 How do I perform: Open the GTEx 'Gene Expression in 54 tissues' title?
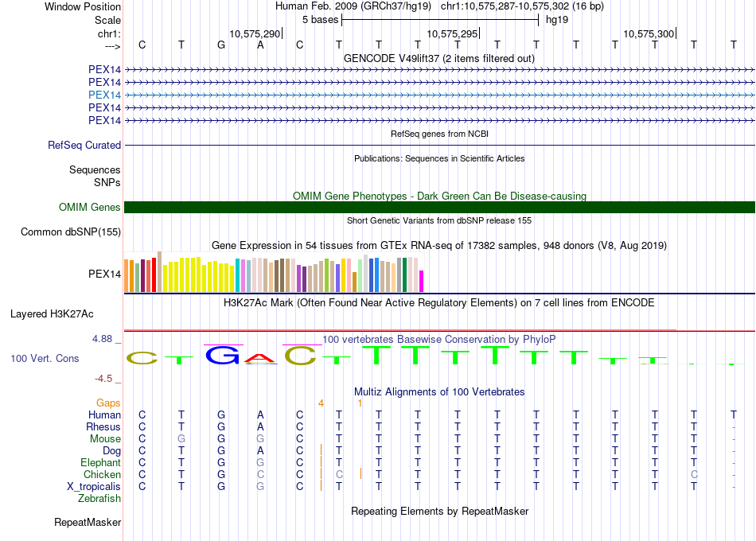[x=439, y=245]
